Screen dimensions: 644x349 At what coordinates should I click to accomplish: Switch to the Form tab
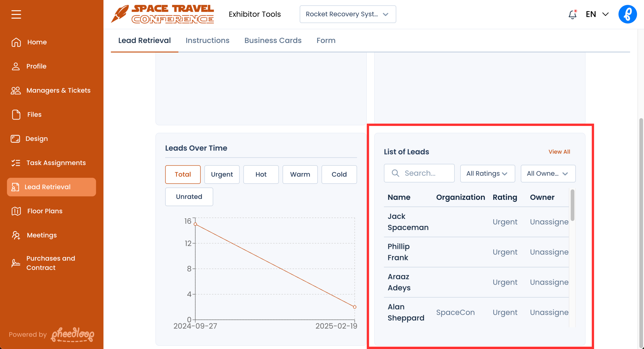(x=326, y=40)
